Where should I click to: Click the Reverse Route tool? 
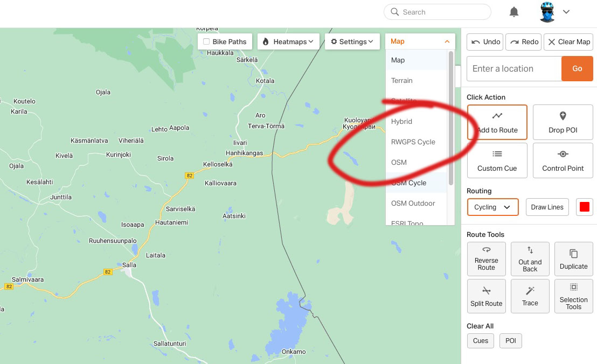[486, 259]
